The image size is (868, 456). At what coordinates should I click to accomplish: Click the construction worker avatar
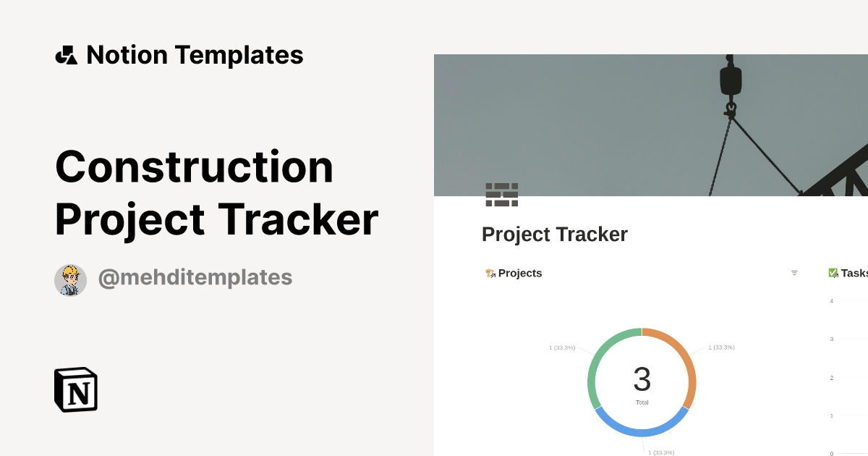pyautogui.click(x=70, y=279)
